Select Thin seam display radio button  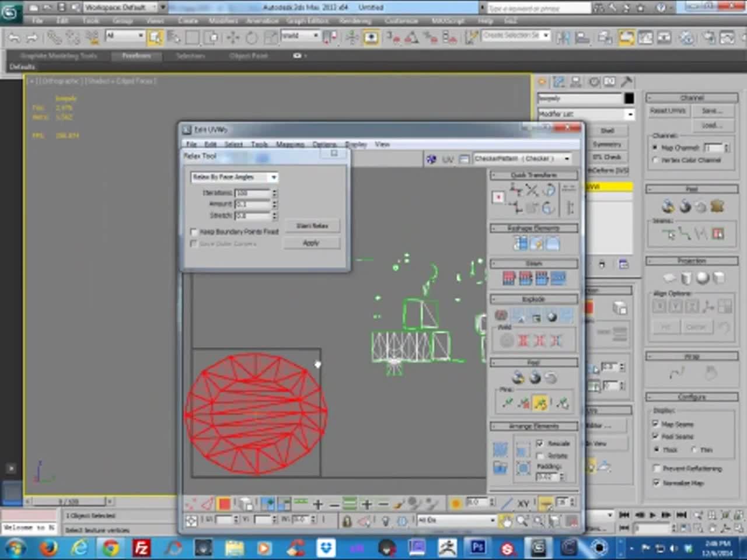pyautogui.click(x=694, y=450)
